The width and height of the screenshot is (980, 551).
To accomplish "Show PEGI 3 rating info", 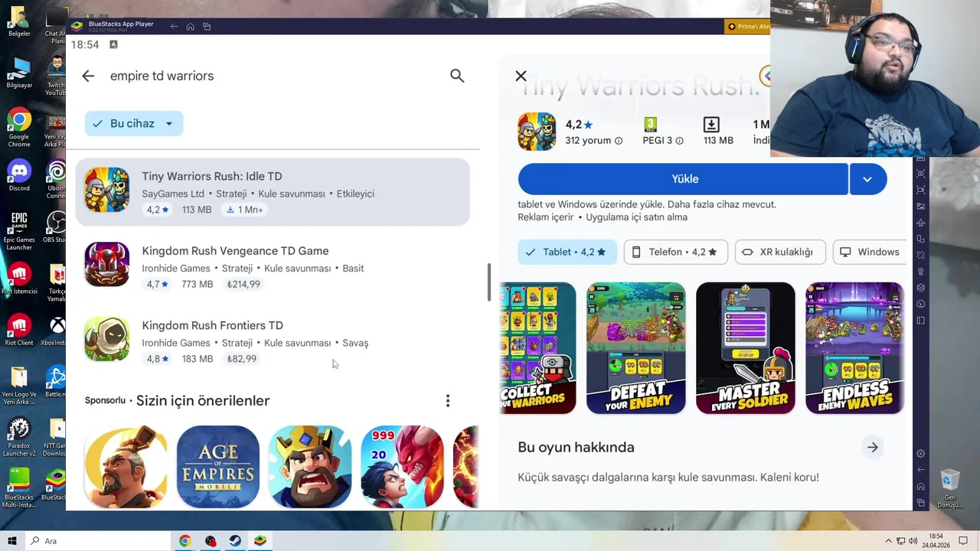I will [679, 141].
